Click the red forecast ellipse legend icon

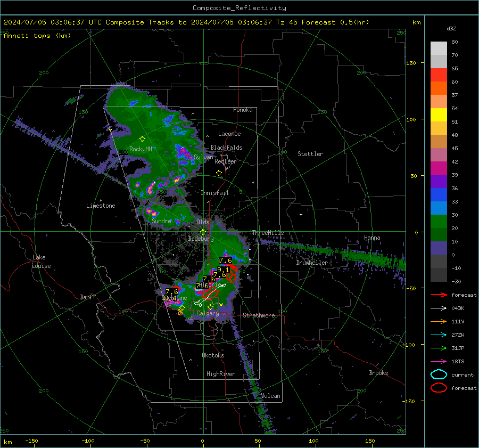click(439, 388)
